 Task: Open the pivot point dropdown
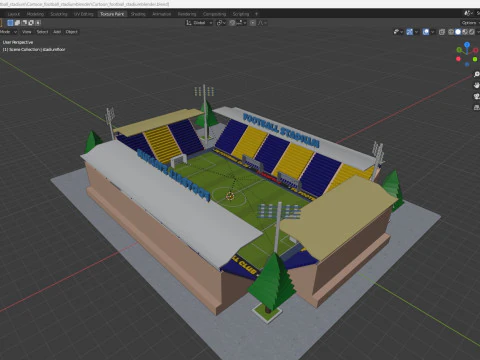221,23
